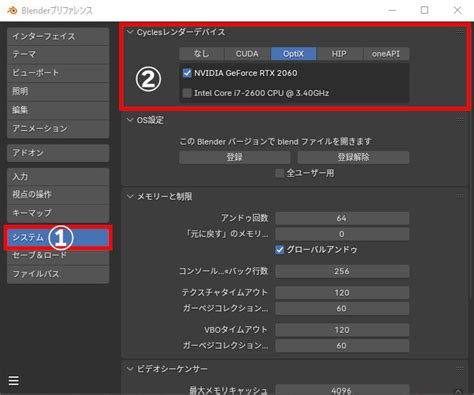This screenshot has width=474, height=395.
Task: Open the インターフェイス preferences section
Action: point(58,36)
